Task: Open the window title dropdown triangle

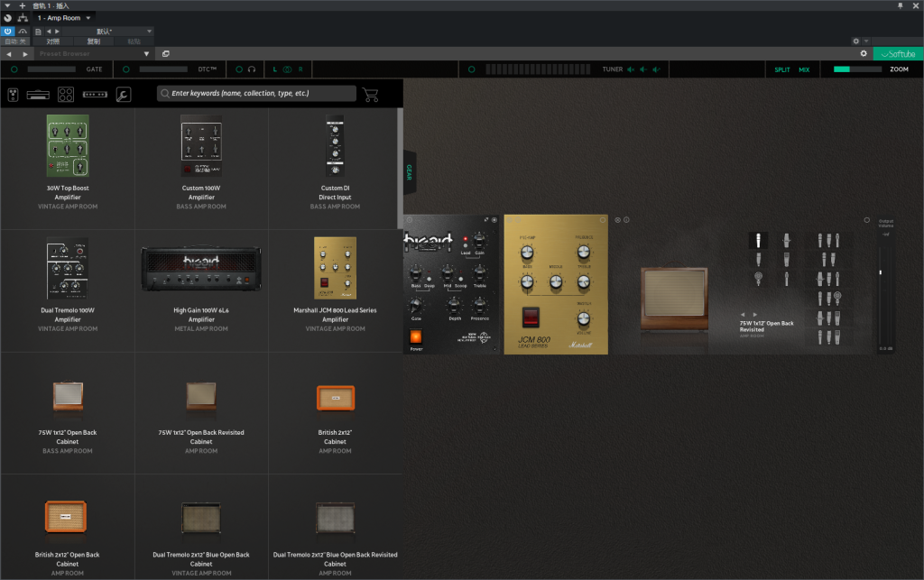Action: tap(7, 5)
